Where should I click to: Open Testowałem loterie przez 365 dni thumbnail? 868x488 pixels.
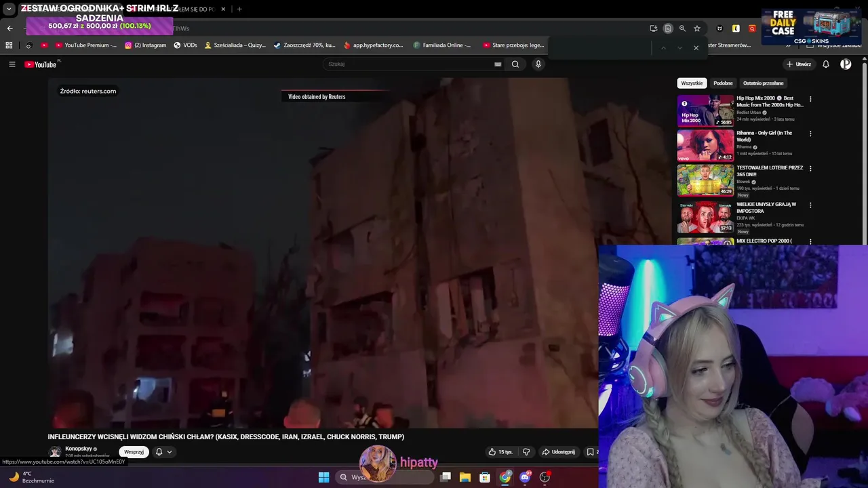(705, 181)
